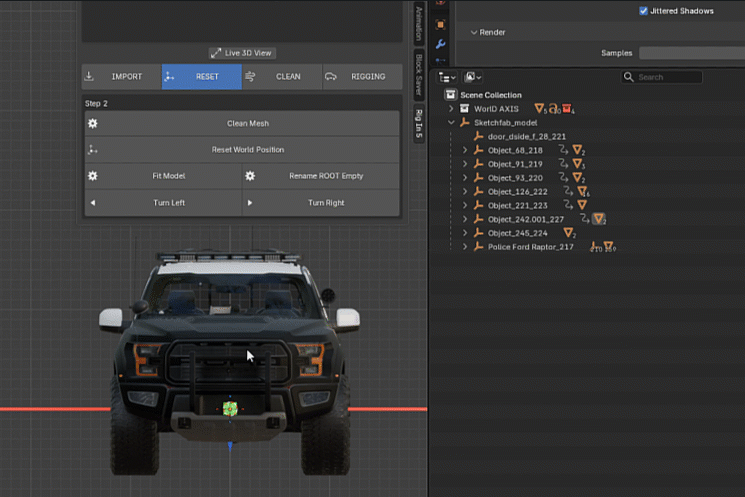Click the curve count icon on World AXIS row
745x497 pixels.
pos(554,109)
